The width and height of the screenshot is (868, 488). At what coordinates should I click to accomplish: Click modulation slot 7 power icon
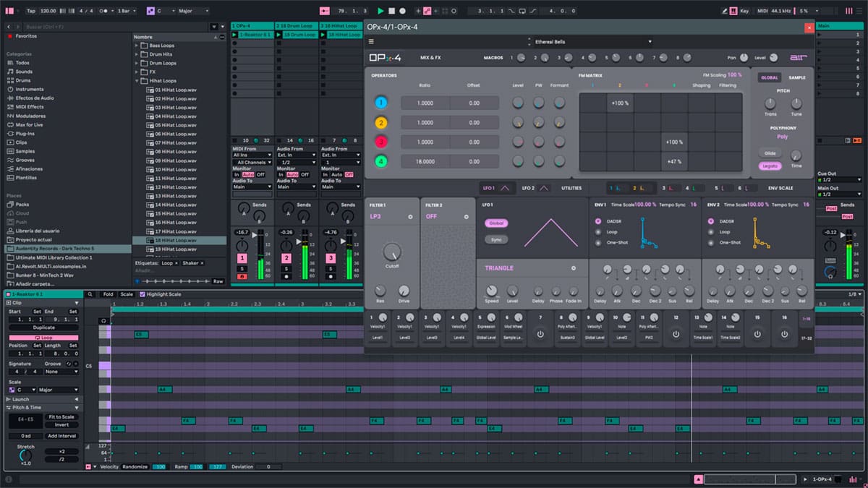[x=540, y=334]
